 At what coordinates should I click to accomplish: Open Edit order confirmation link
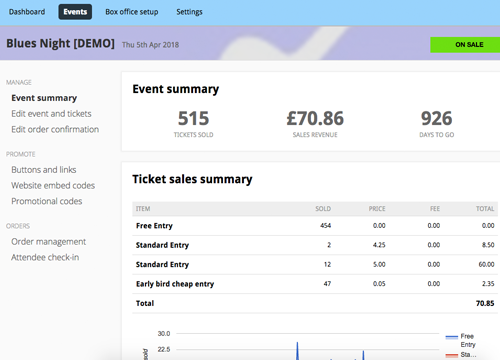pyautogui.click(x=55, y=129)
